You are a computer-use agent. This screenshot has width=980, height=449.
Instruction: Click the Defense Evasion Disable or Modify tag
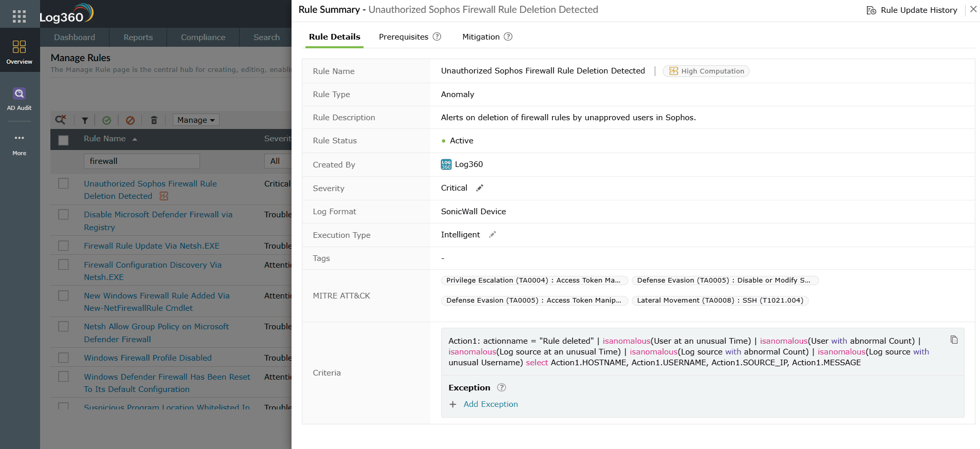725,280
